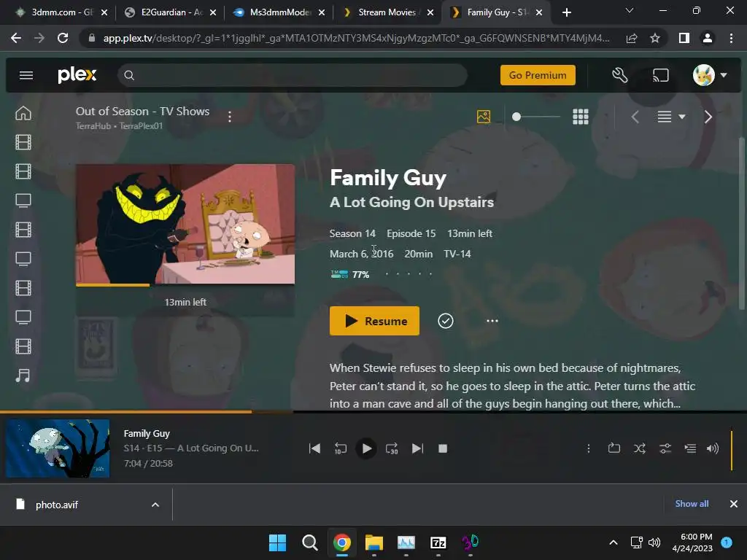The width and height of the screenshot is (747, 560).
Task: Open File Explorer from the taskbar
Action: click(374, 542)
